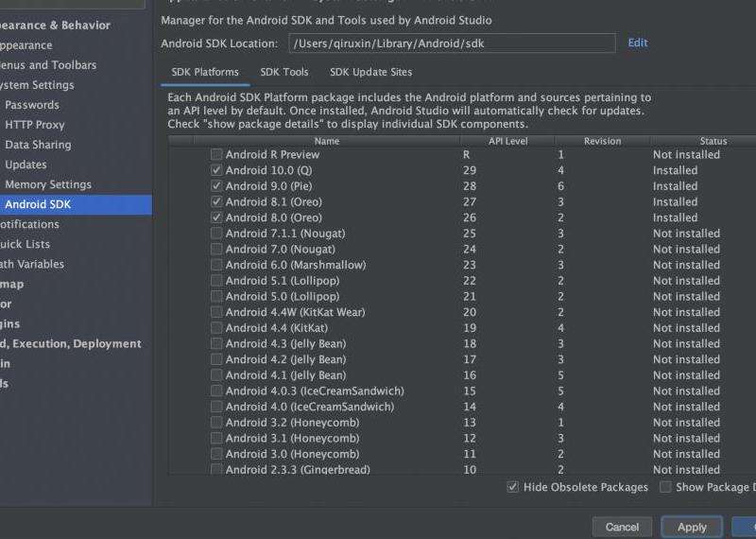
Task: Sort table by Revision column header
Action: pos(602,141)
